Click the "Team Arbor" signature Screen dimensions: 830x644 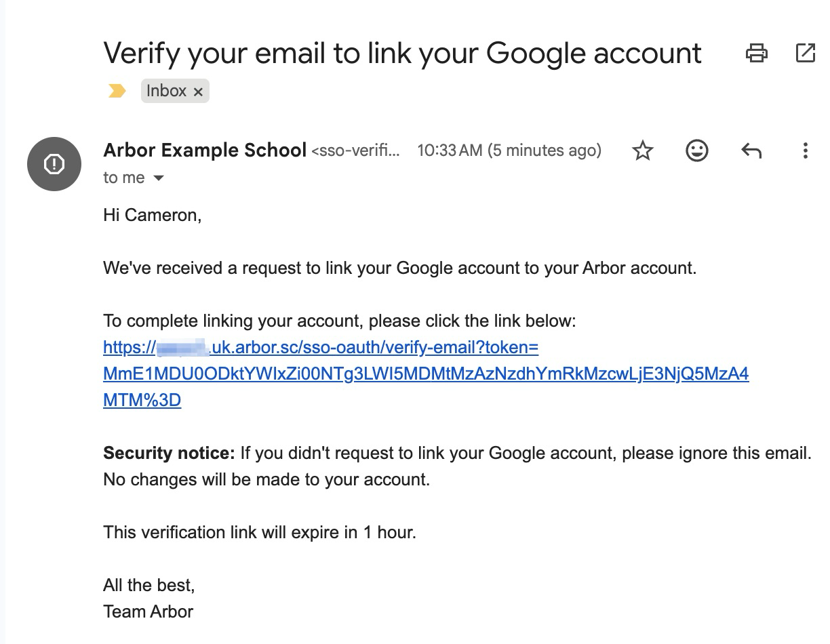point(149,611)
